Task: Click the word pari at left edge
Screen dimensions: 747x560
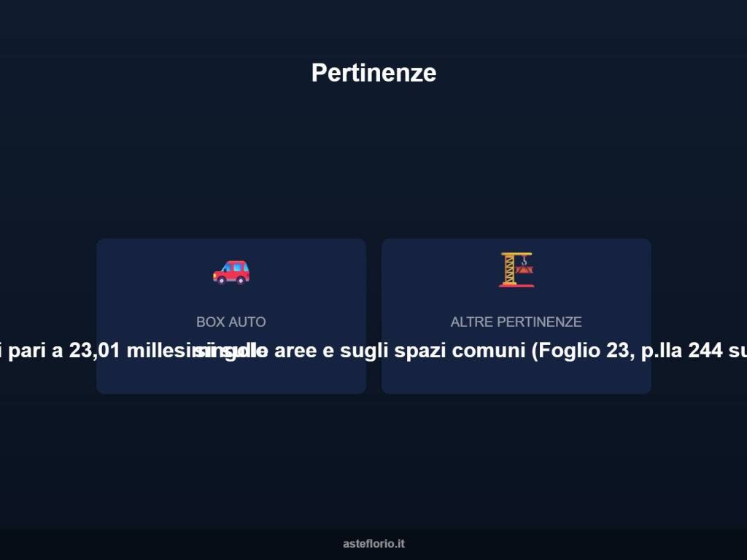Action: pyautogui.click(x=27, y=351)
